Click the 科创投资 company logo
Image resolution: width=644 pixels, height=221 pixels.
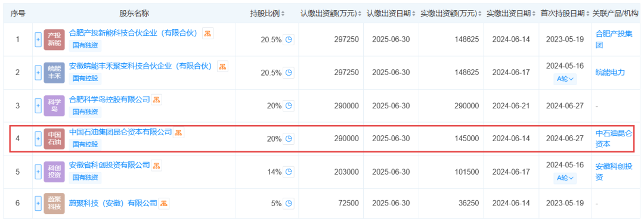click(x=54, y=172)
